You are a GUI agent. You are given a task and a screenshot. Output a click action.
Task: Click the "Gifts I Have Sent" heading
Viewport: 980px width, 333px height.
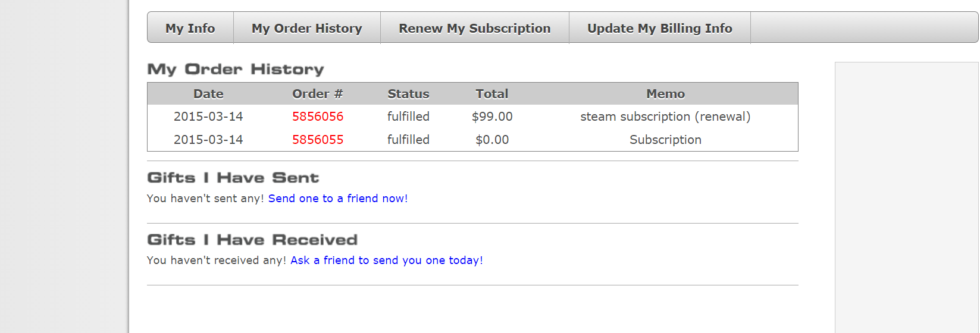pos(233,178)
